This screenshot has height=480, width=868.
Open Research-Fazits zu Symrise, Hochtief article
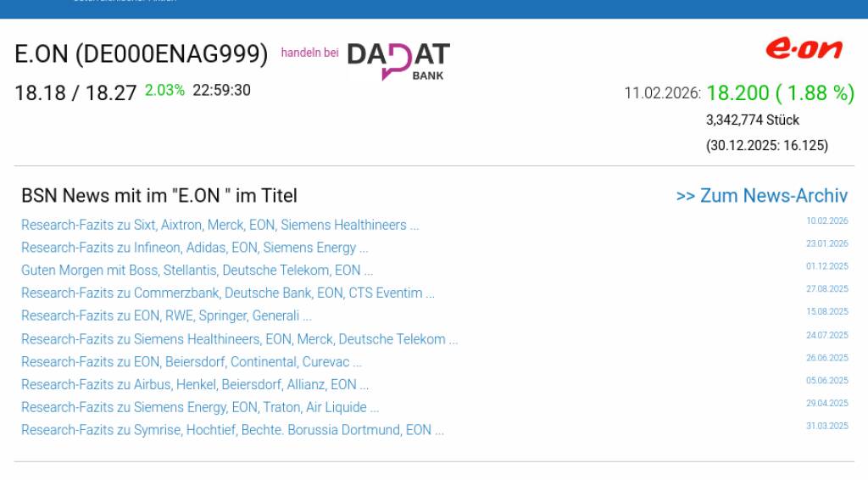[x=232, y=430]
